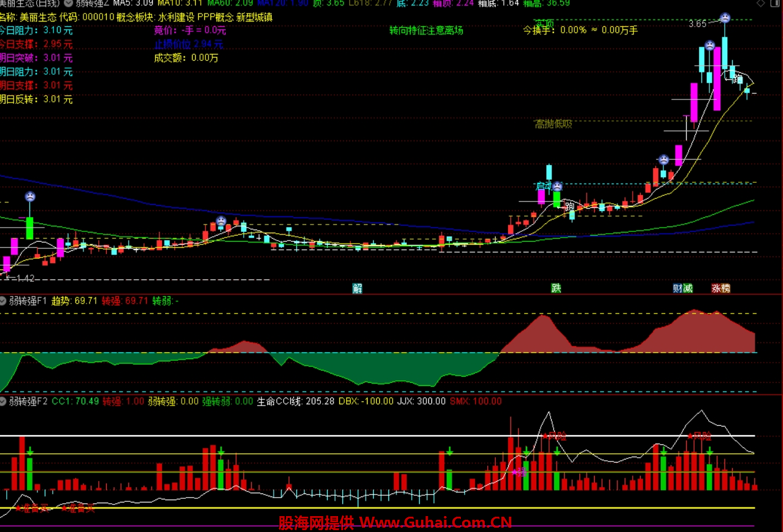Click the 高抛低吸 level label

point(553,124)
